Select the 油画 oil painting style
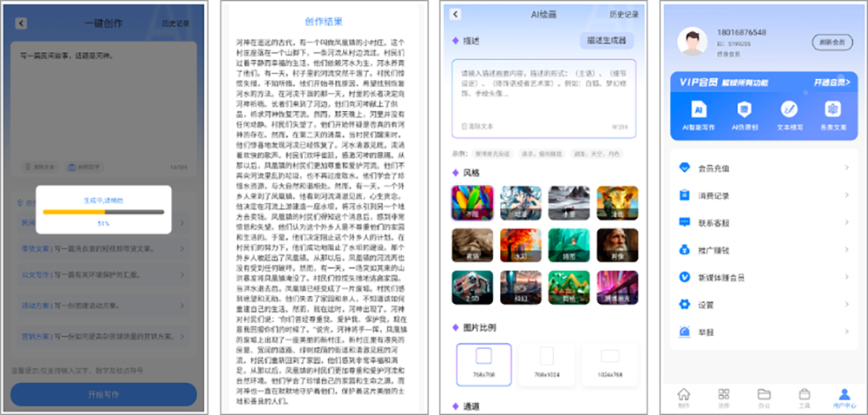 617,203
